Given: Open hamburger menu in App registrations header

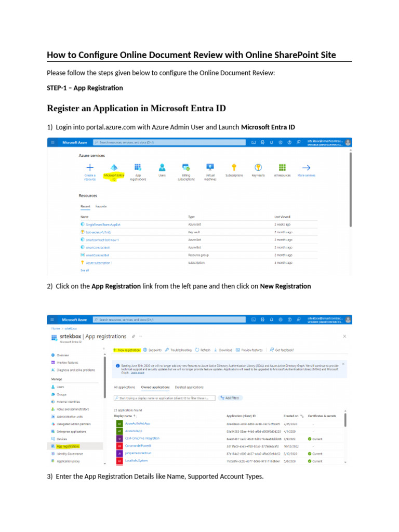Looking at the screenshot, I should coord(52,320).
